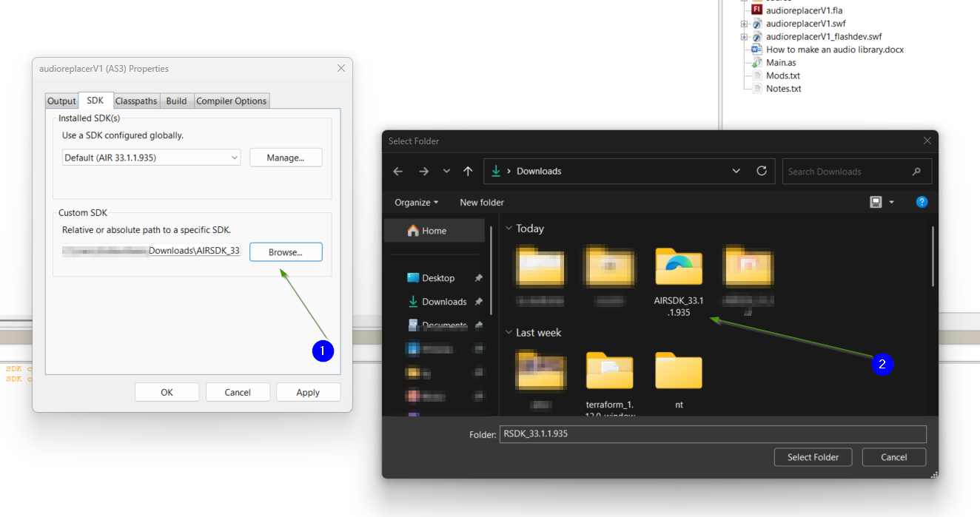Image resolution: width=980 pixels, height=517 pixels.
Task: Expand the audioreplacerV1_flashdev.swf node
Action: [x=745, y=36]
